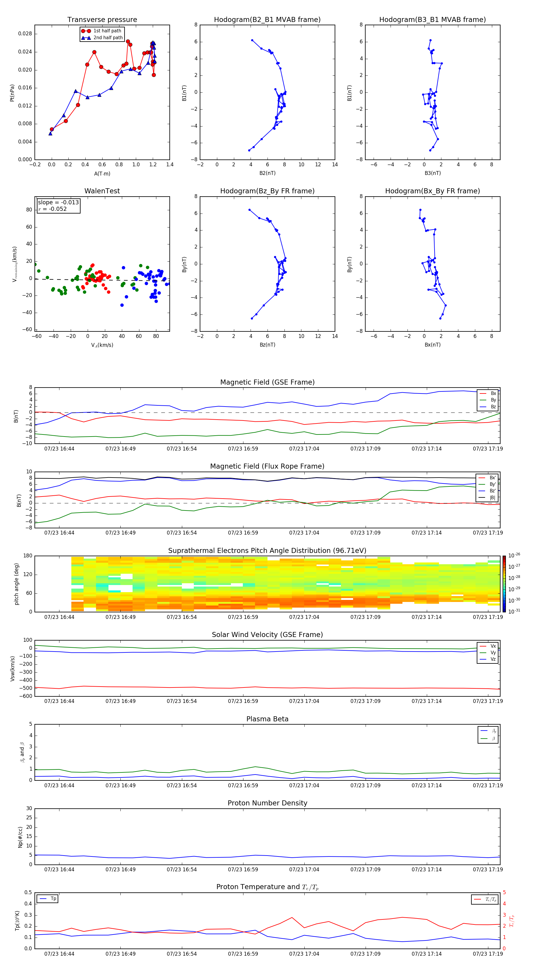The height and width of the screenshot is (980, 535).
Task: Click the B2(nT) x-axis label
Action: point(267,173)
